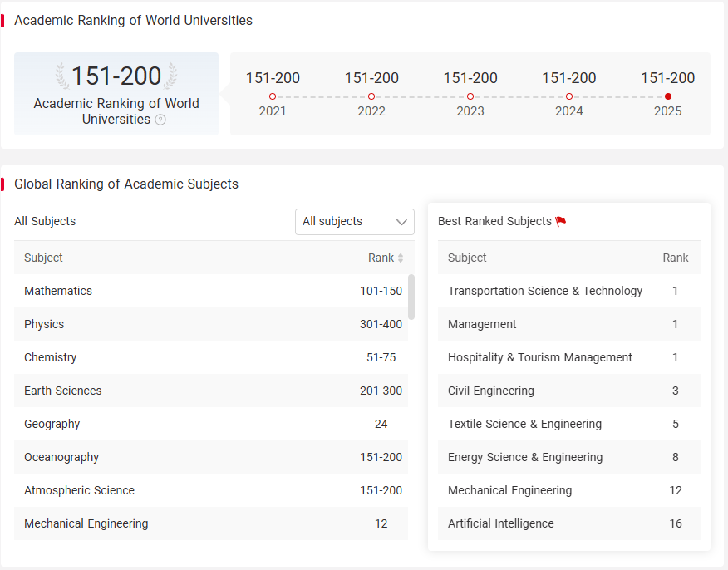
Task: Click the filled red 2025 timeline dot
Action: pyautogui.click(x=668, y=96)
